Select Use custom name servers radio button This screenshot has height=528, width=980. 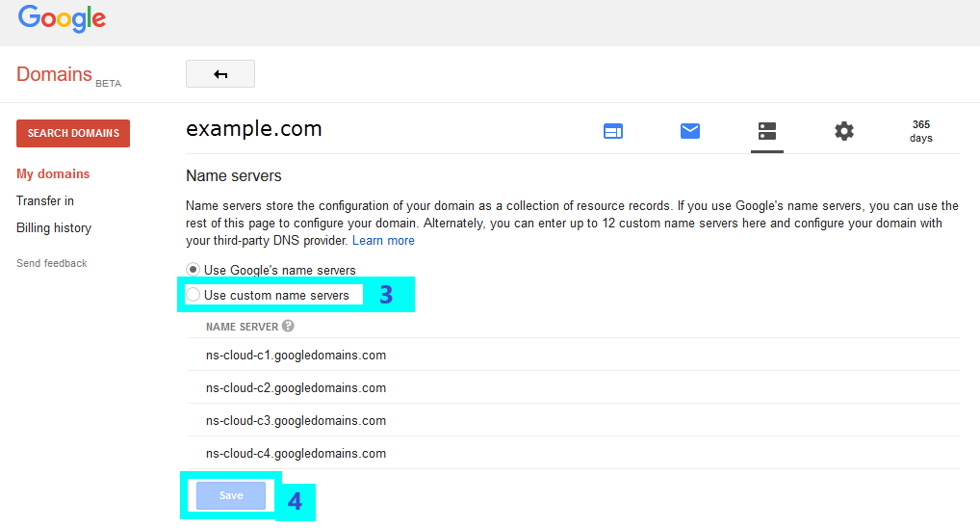[193, 295]
